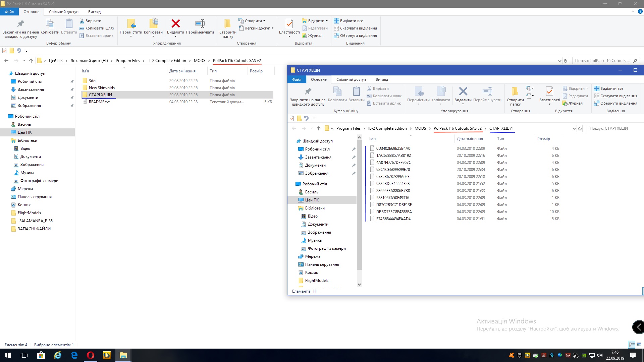Click Deselect all in main window ribbon
644x362 pixels.
(x=358, y=28)
